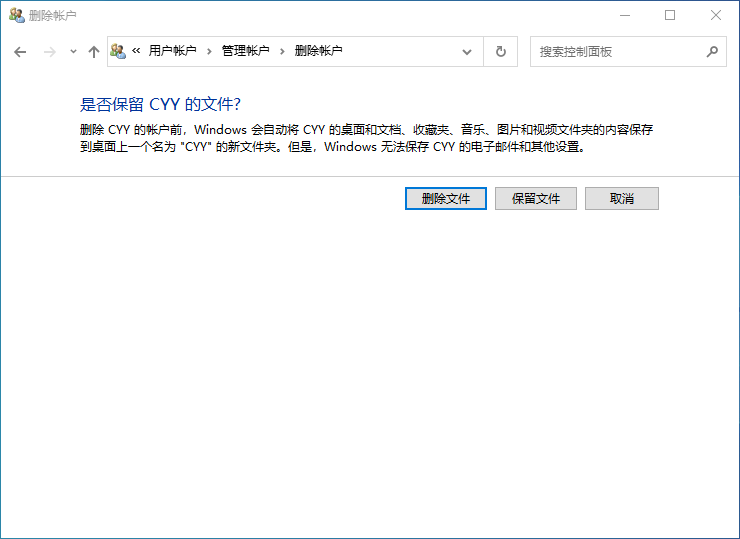This screenshot has height=539, width=740.
Task: Expand the chevron after 管理帐户
Action: pos(282,51)
